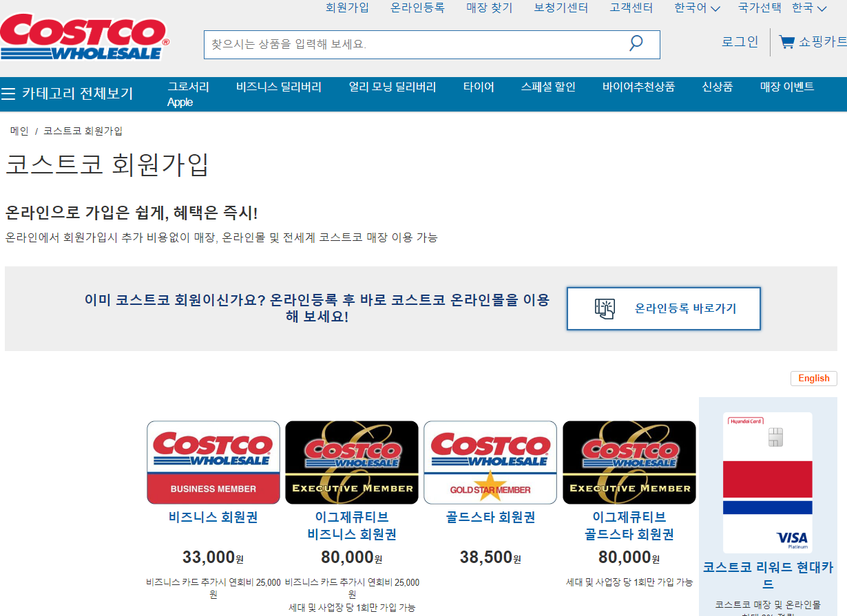
Task: Select the 바이어추천상품 nav item
Action: (638, 87)
